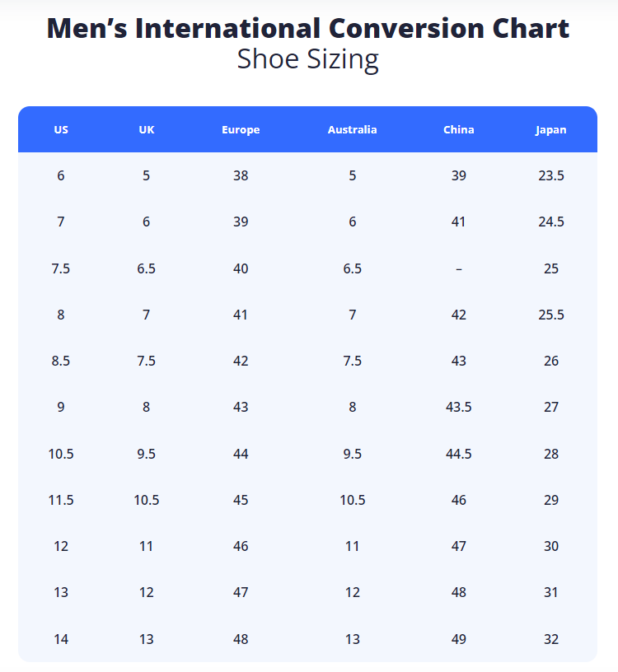Select Europe size 38 cell
Image resolution: width=618 pixels, height=672 pixels.
pos(241,175)
